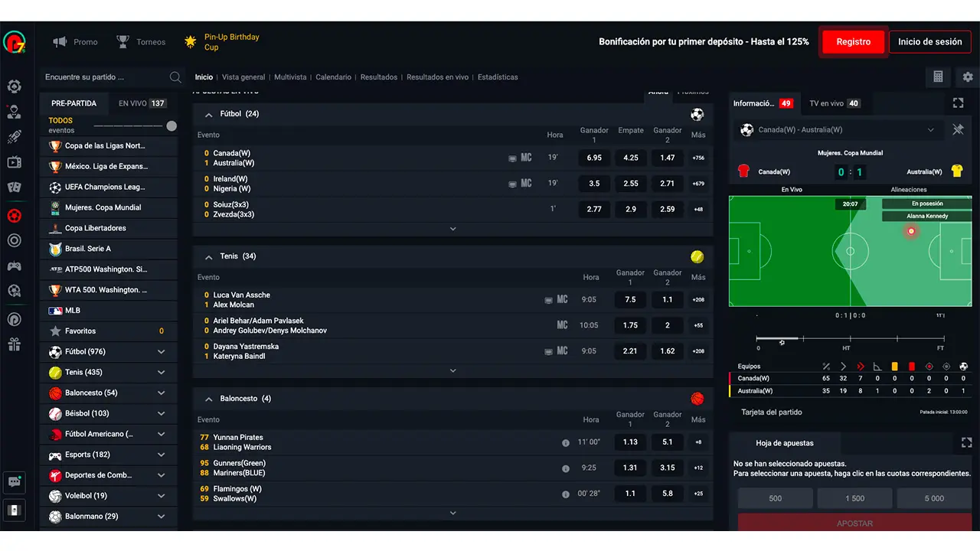Open the settings gear icon
This screenshot has height=551, width=980.
pos(968,77)
